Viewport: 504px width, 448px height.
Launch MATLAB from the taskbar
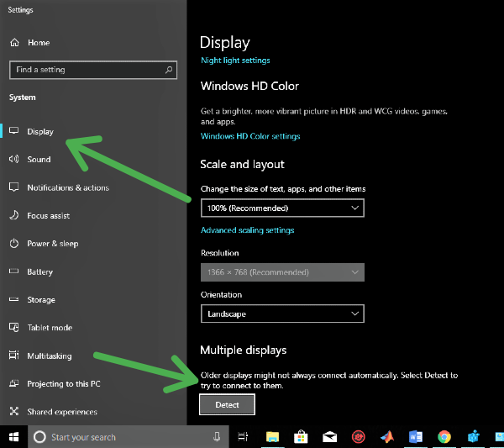tap(387, 437)
